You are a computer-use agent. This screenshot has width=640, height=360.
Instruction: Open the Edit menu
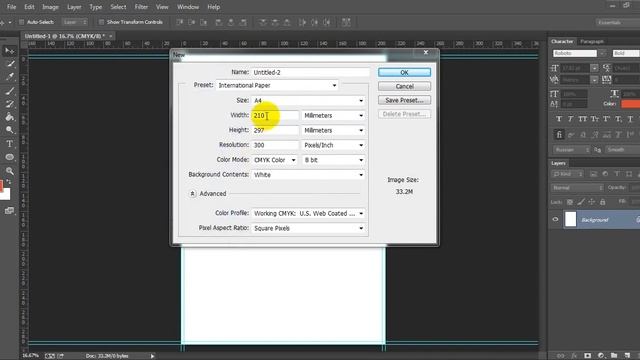[29, 7]
